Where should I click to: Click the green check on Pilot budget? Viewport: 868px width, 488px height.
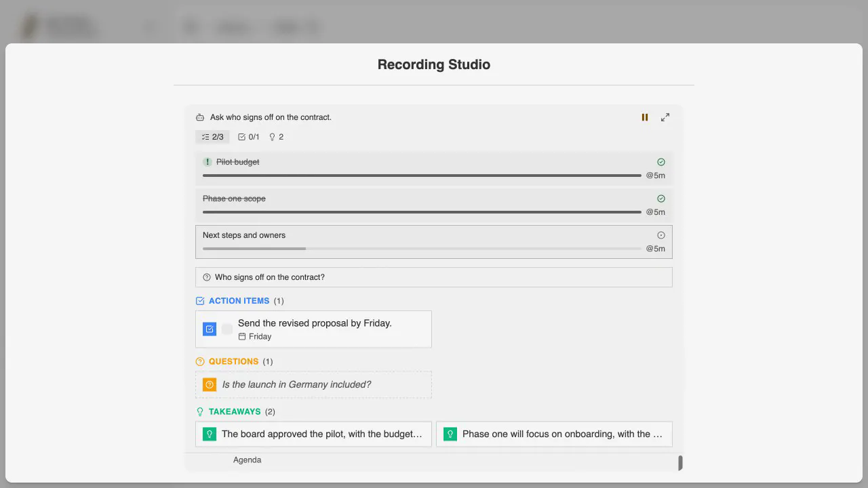click(x=661, y=162)
